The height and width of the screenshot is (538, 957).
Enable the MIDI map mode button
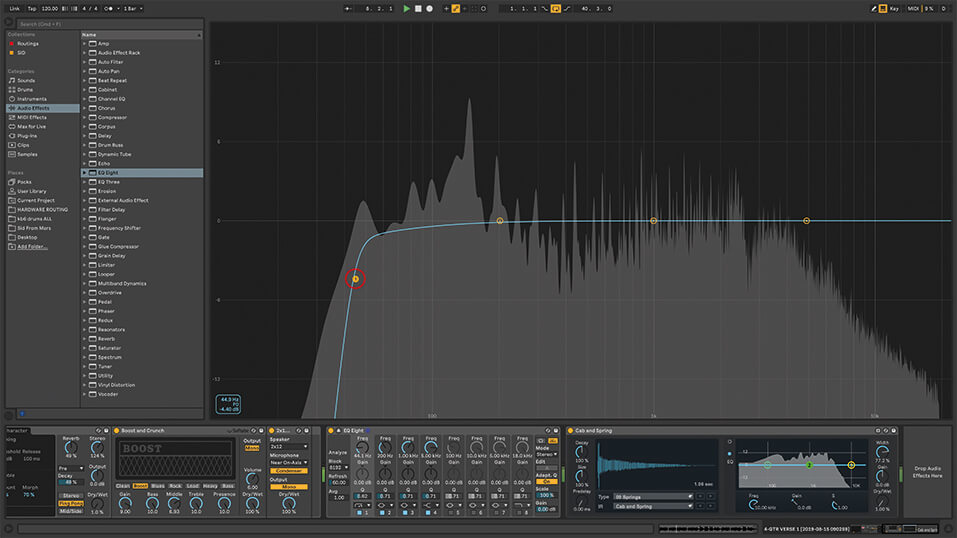point(912,9)
